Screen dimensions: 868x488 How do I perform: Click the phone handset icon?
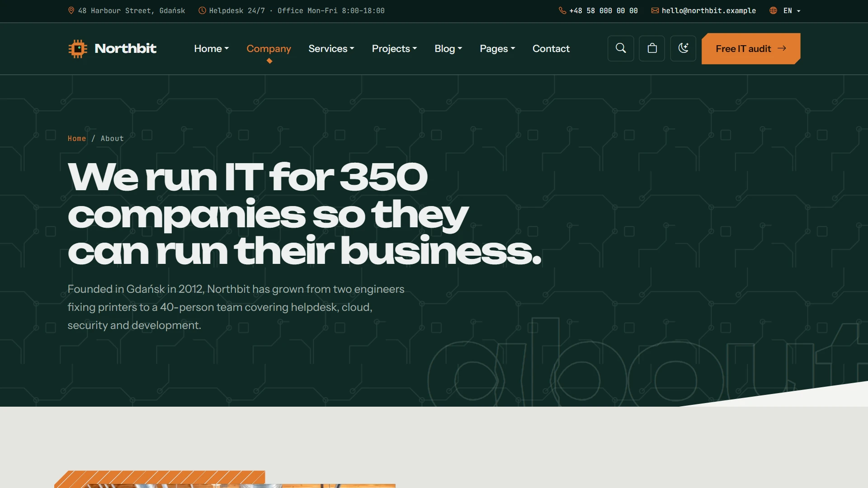click(562, 10)
